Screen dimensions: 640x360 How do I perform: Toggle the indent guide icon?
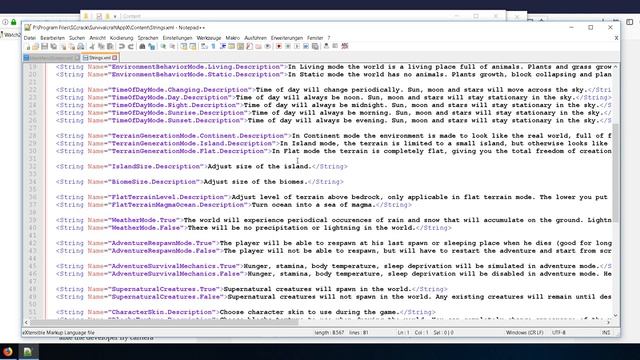[222, 46]
